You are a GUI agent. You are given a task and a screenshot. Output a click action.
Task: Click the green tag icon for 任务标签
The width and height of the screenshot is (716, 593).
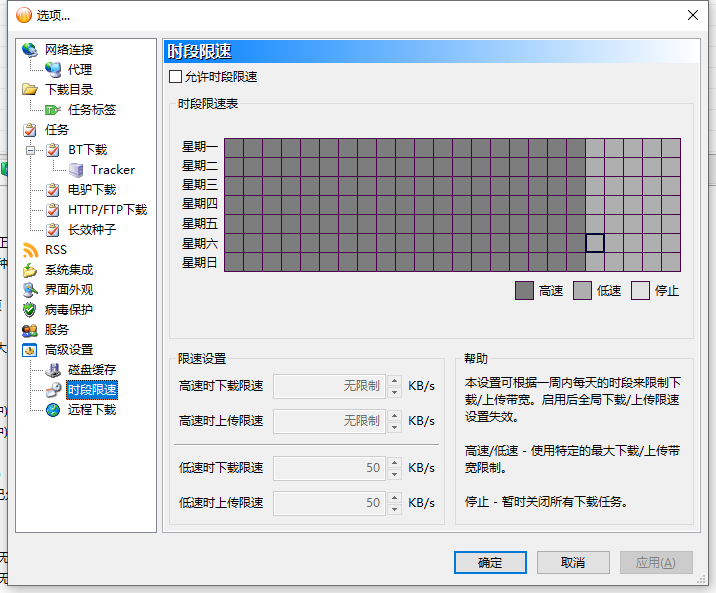tap(53, 110)
